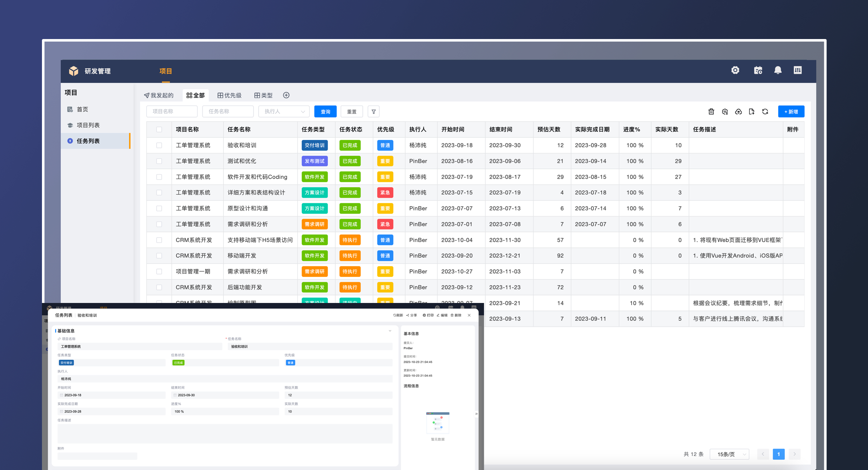Collapse the 基础信息 section chevron
Screen dimensions: 868x470
(x=390, y=331)
